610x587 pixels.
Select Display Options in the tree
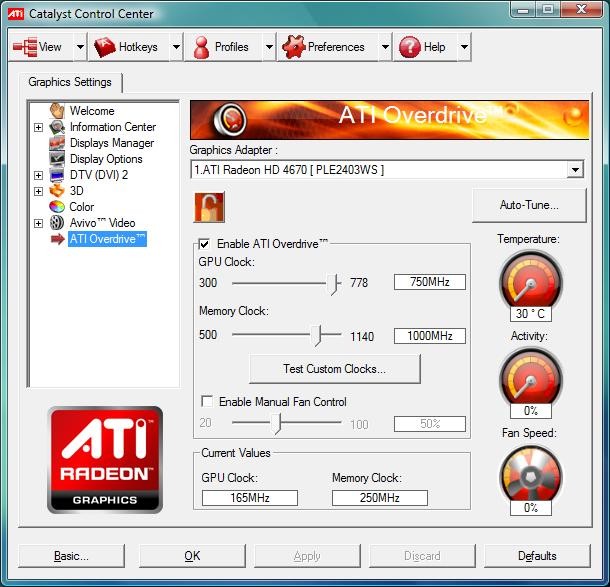106,159
